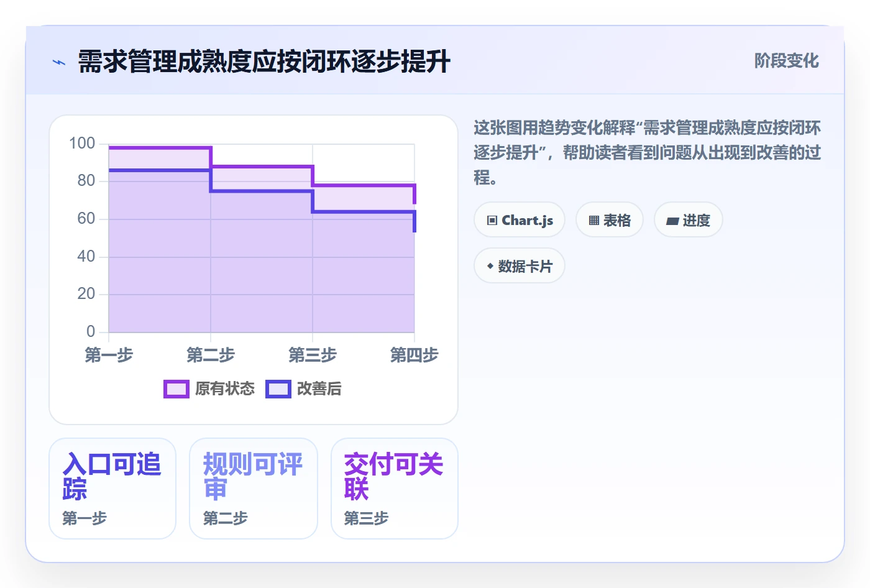Viewport: 870px width, 588px height.
Task: Click the Chart.js tag icon
Action: click(x=492, y=221)
